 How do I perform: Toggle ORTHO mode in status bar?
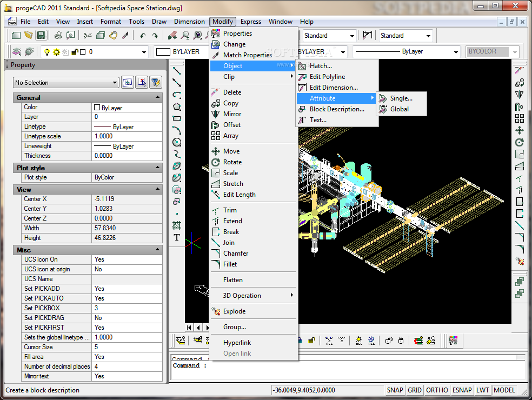pyautogui.click(x=437, y=390)
